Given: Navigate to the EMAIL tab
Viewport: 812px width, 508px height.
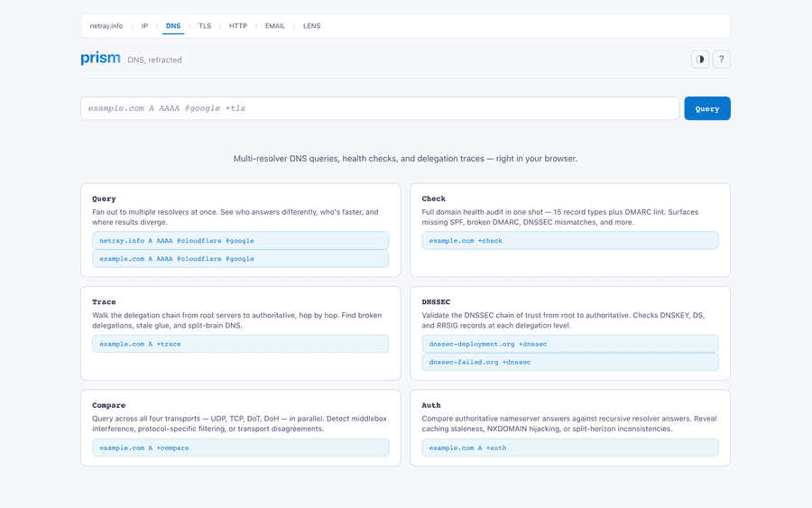Looking at the screenshot, I should [275, 26].
